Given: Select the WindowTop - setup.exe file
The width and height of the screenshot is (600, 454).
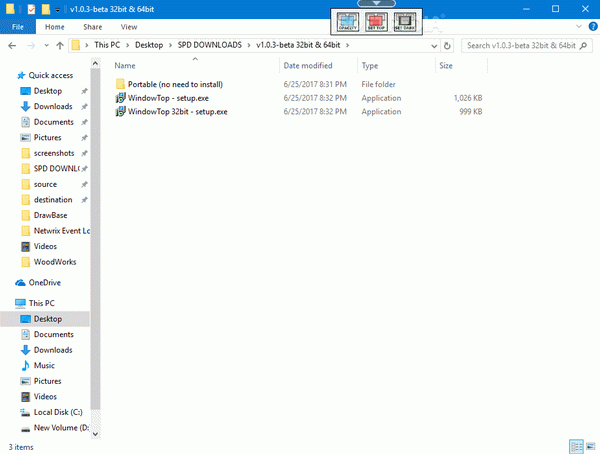Looking at the screenshot, I should tap(168, 98).
